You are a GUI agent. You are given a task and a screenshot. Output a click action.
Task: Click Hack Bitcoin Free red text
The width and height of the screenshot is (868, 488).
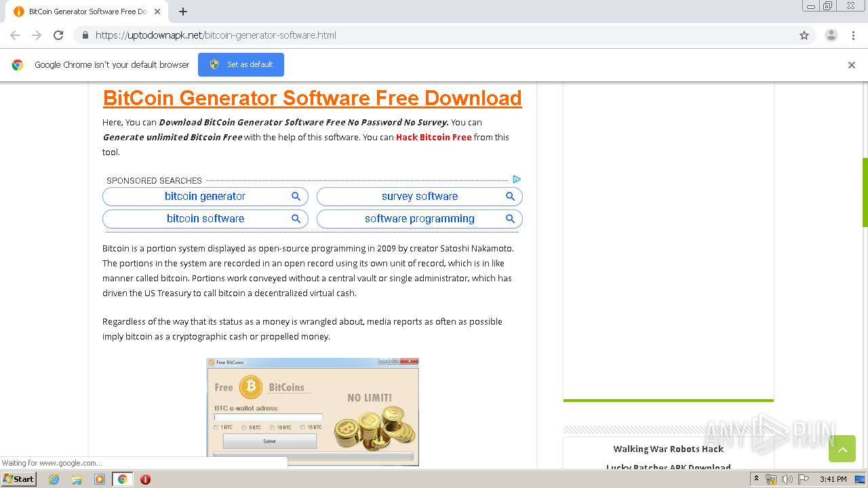(433, 137)
